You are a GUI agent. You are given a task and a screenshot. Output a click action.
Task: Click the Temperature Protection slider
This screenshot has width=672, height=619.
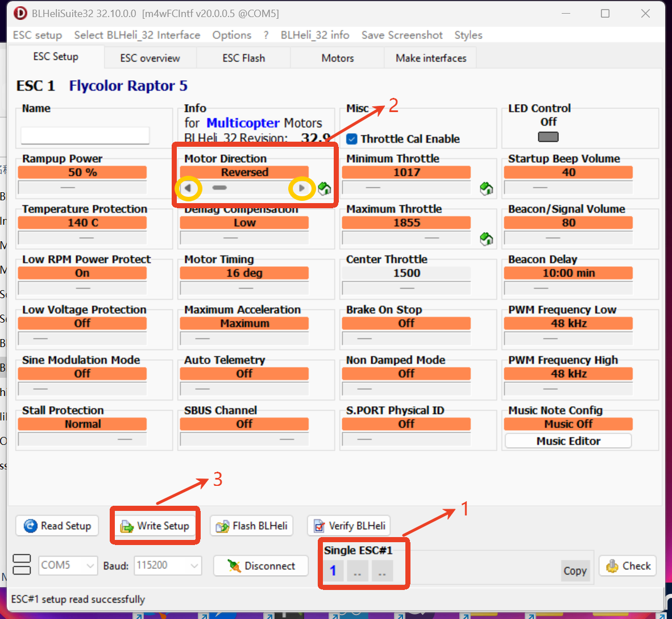coord(82,238)
